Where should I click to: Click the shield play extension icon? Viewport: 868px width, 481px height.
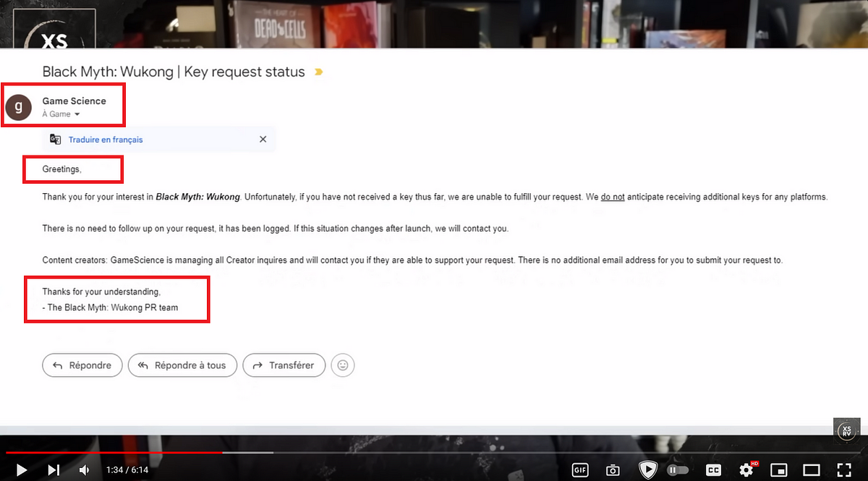click(x=648, y=470)
